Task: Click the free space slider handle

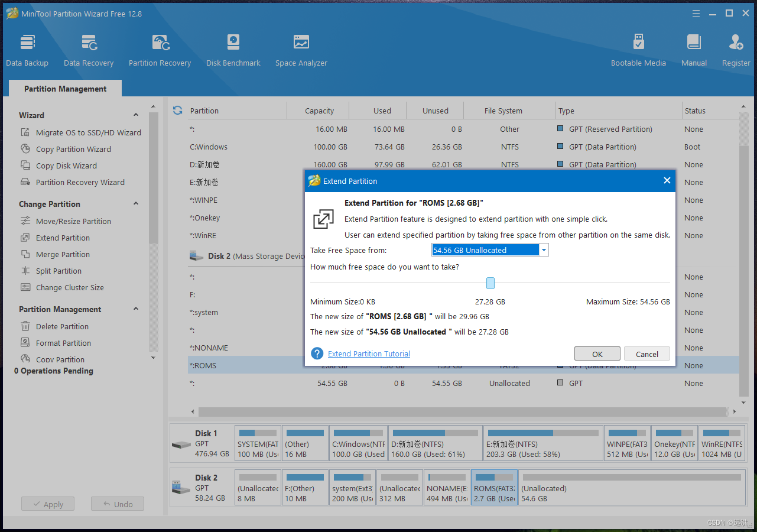Action: click(490, 283)
